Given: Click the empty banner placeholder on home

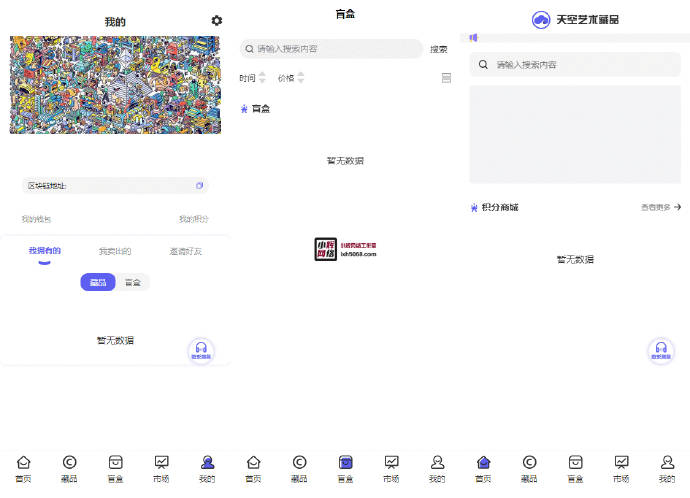Looking at the screenshot, I should point(575,134).
